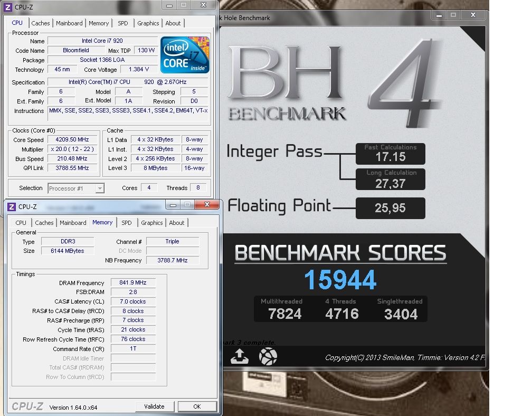This screenshot has width=532, height=416.
Task: Minimize the lower CPU-Z memory window
Action: click(173, 205)
